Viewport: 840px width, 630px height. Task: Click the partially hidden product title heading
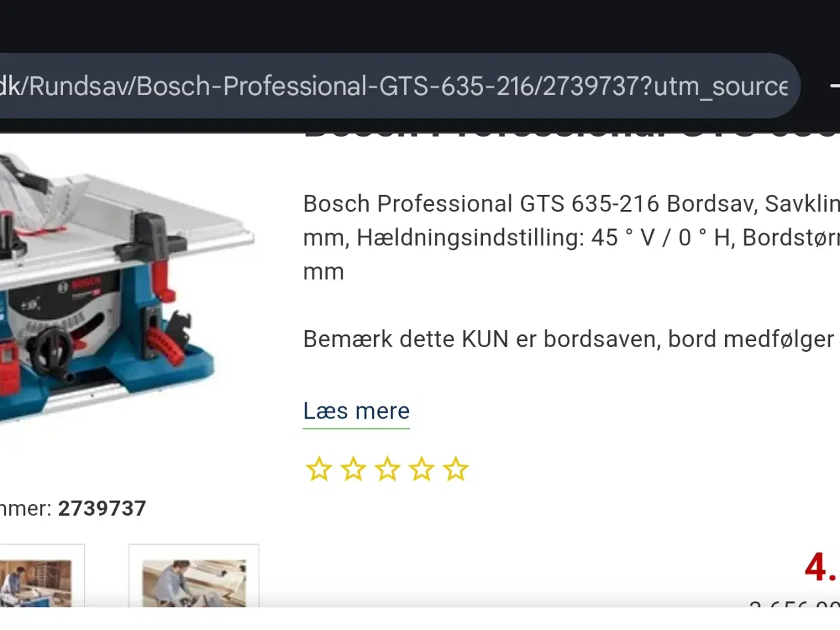click(571, 134)
